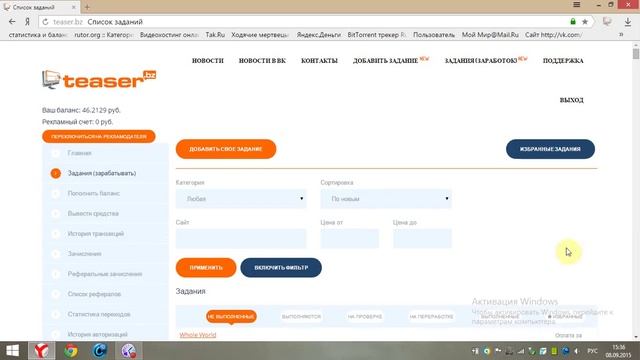Open Пополнить баланс sidebar item
640x360 pixels.
94,193
